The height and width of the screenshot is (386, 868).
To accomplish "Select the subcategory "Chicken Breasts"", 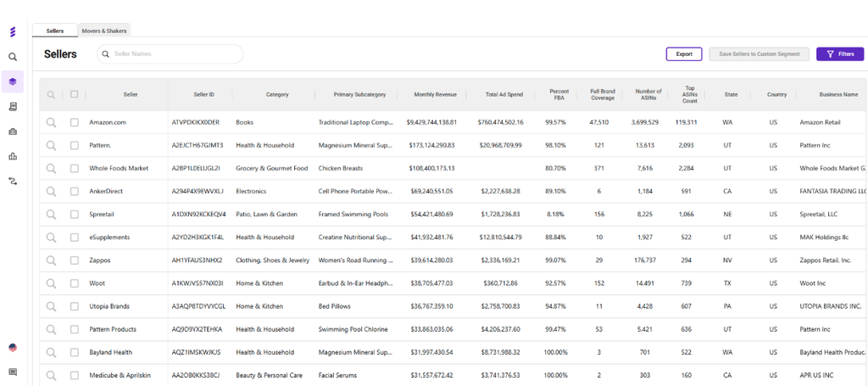I will [341, 168].
